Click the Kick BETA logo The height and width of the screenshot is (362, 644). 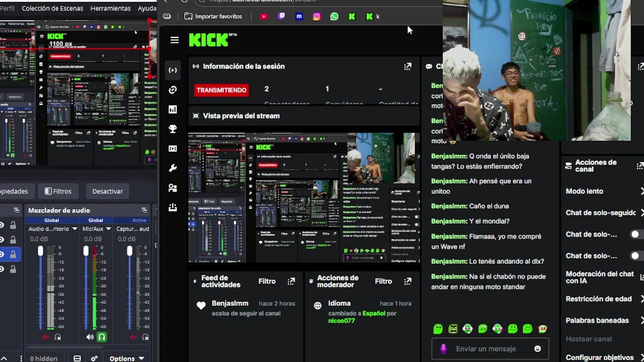point(212,40)
